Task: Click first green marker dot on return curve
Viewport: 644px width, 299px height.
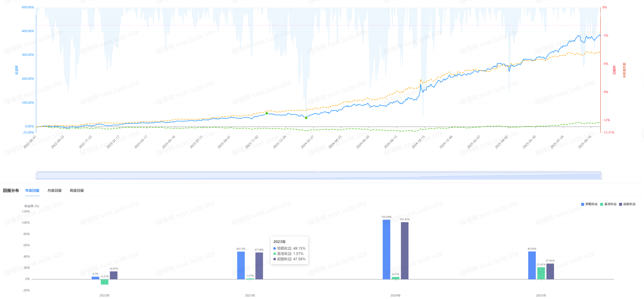Action: pyautogui.click(x=267, y=113)
